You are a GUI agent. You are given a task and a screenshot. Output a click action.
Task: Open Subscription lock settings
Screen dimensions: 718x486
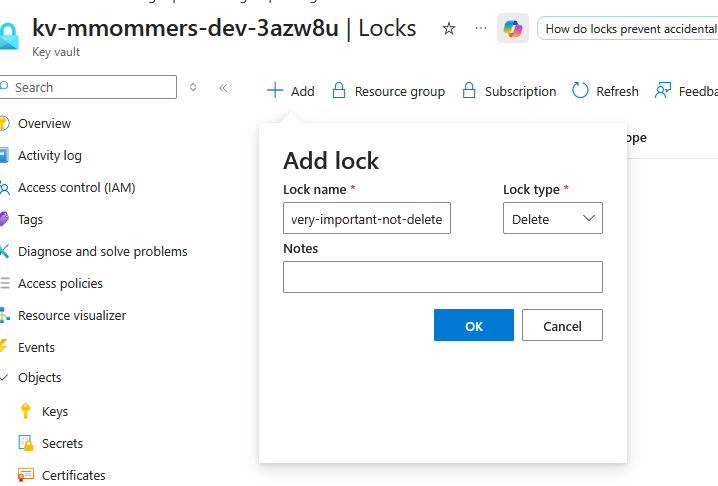(x=509, y=91)
